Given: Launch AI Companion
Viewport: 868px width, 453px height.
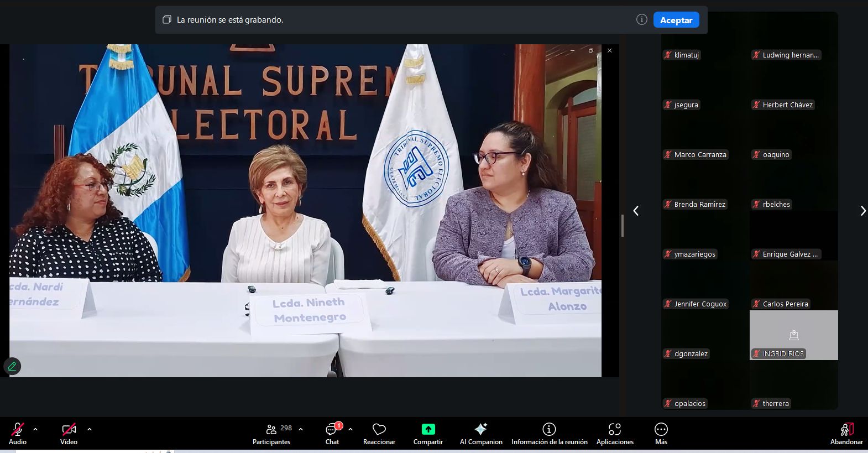Looking at the screenshot, I should pos(480,430).
